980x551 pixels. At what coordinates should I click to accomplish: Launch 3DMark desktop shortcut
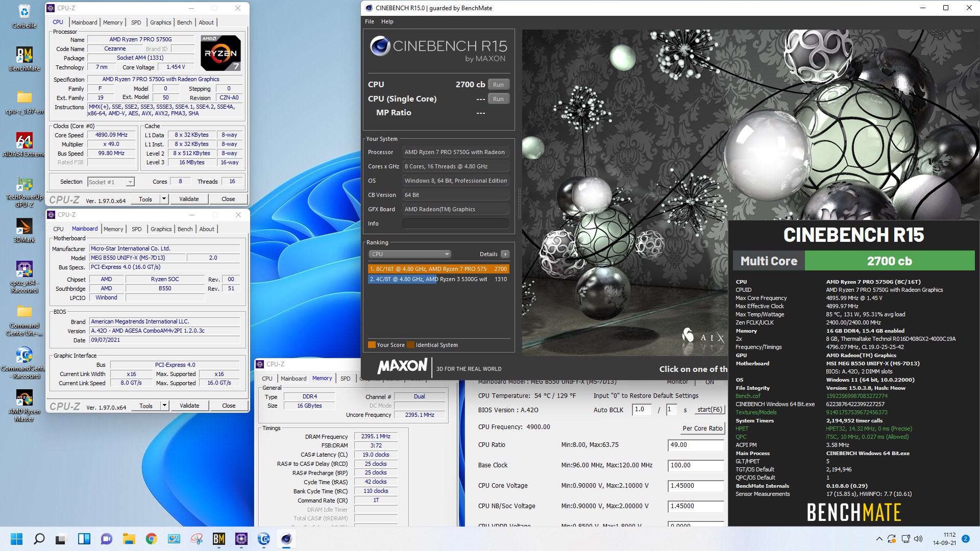coord(24,231)
